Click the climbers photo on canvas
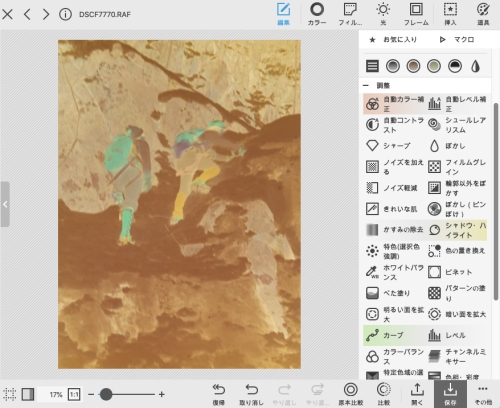This screenshot has height=408, width=500. coord(179,204)
